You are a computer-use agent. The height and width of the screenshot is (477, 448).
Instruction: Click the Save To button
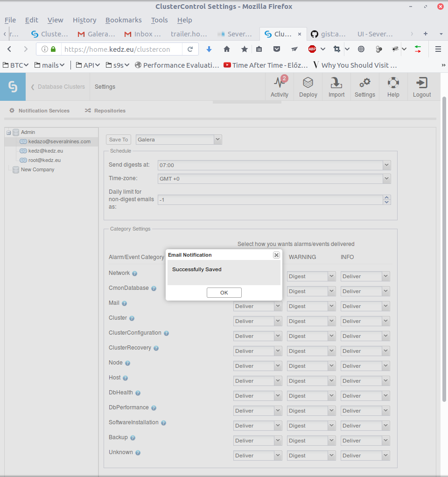119,140
